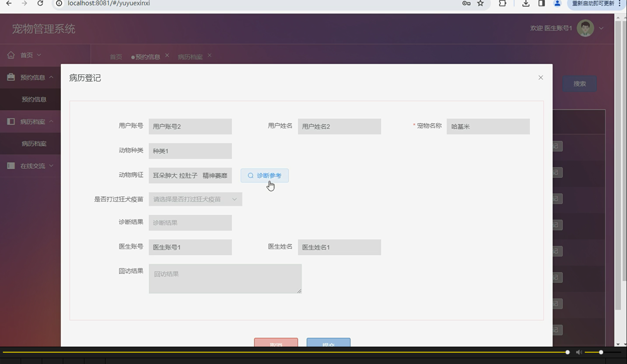The image size is (627, 364).
Task: Click the magnifier icon in 诊断参考
Action: (x=251, y=175)
